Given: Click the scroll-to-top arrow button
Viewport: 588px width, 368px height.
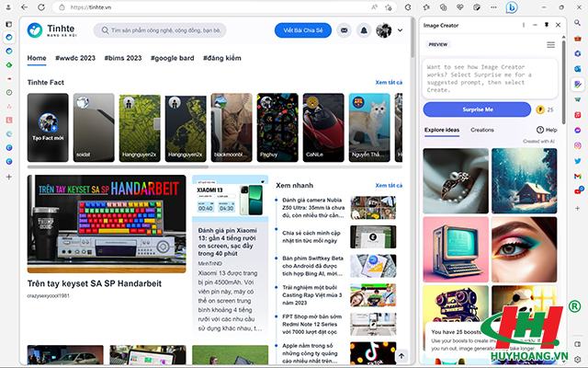Looking at the screenshot, I should 401,356.
